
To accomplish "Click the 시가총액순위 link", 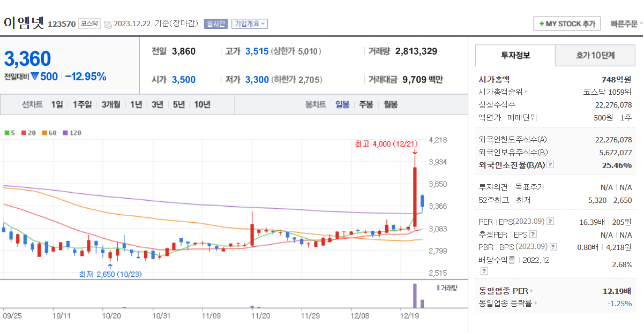I will (x=500, y=92).
